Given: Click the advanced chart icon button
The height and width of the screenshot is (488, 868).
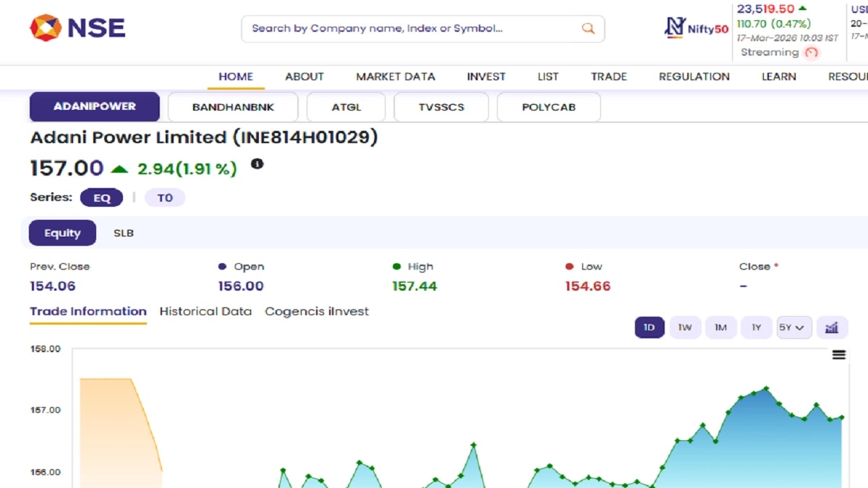Looking at the screenshot, I should point(832,328).
